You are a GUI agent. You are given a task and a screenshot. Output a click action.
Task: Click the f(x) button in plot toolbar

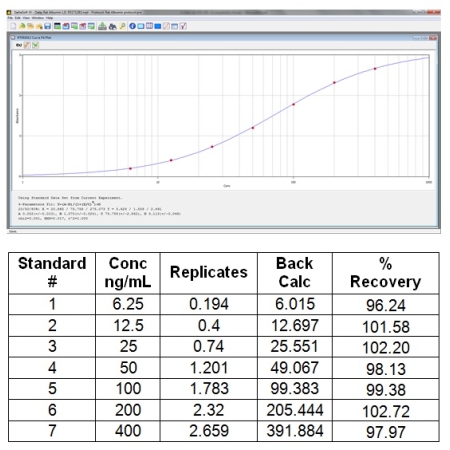coord(19,45)
